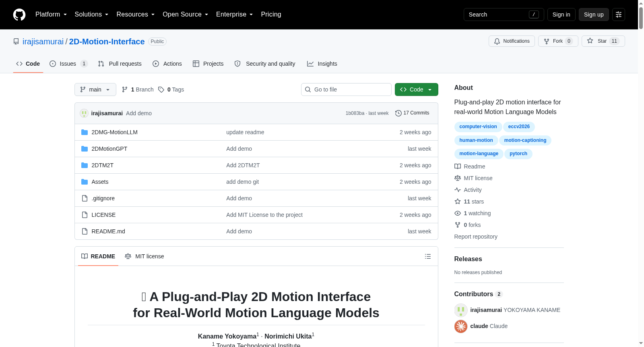Click the Sign up button

pyautogui.click(x=594, y=15)
